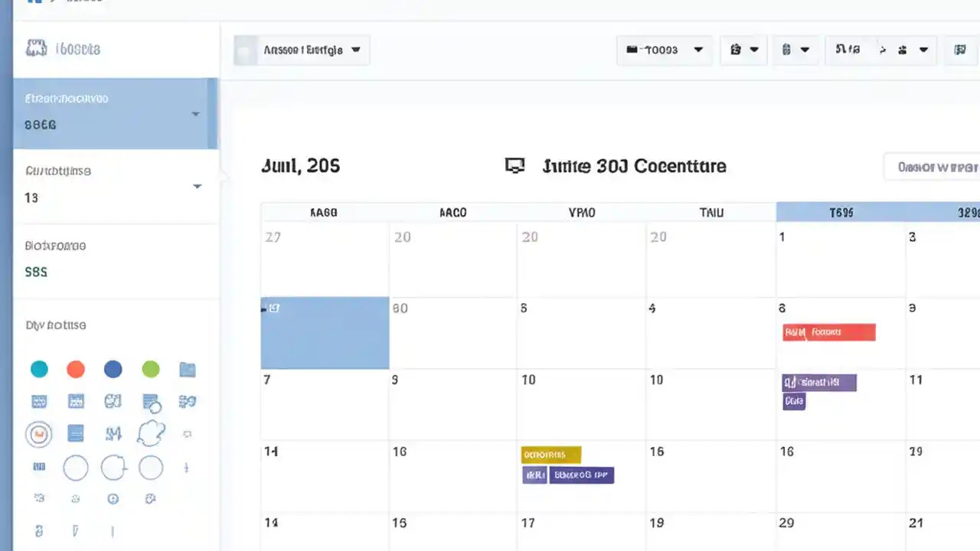Open the folder icon in sidebar

(x=188, y=370)
